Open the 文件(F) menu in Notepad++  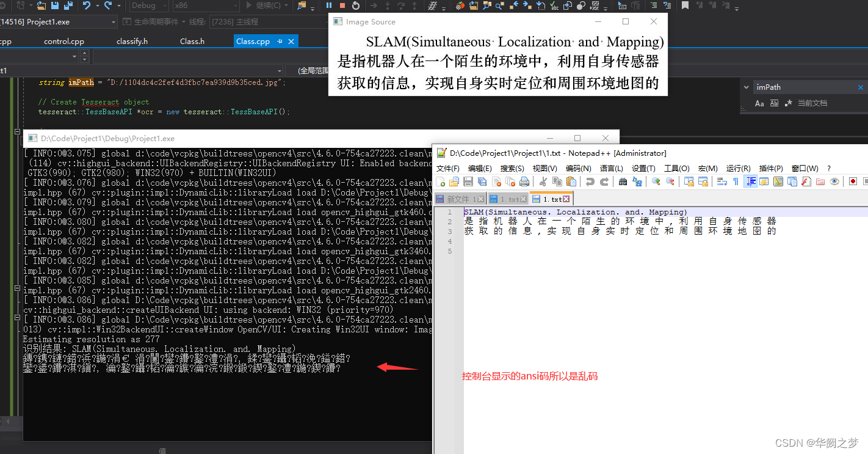click(447, 169)
